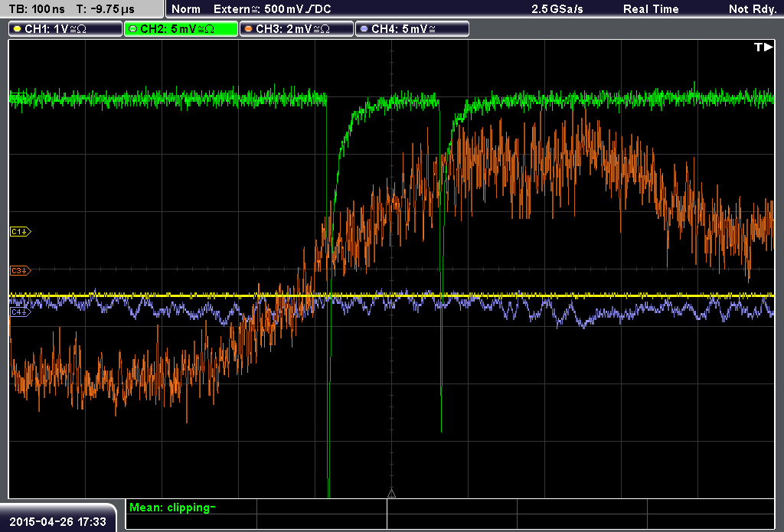784x532 pixels.
Task: Click the 2015-04-26 17:33 date display
Action: click(x=58, y=521)
